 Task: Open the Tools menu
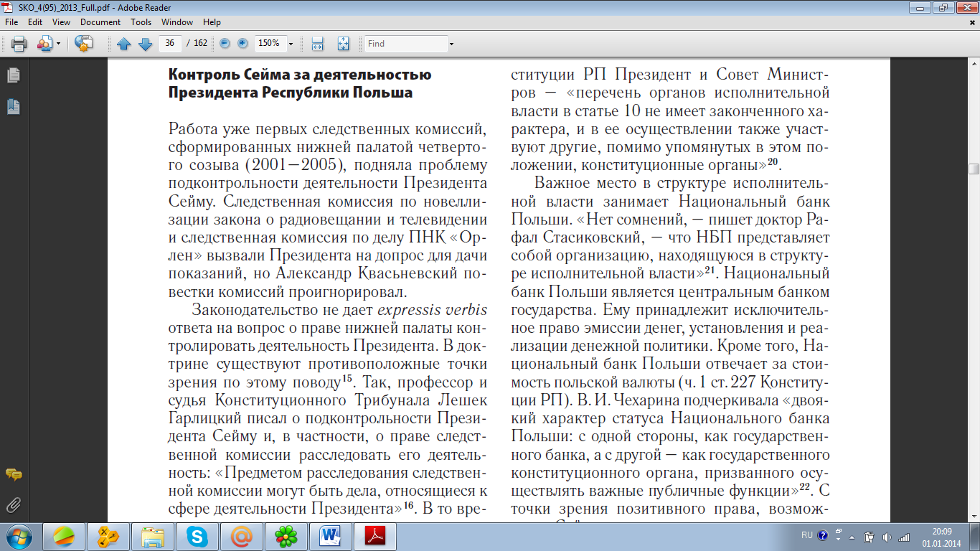tap(141, 22)
